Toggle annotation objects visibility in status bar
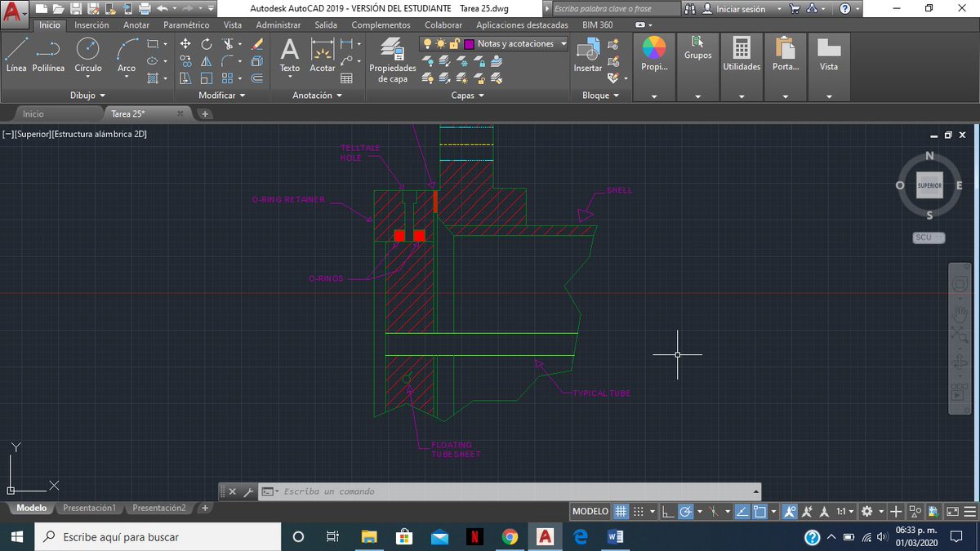 tap(790, 512)
